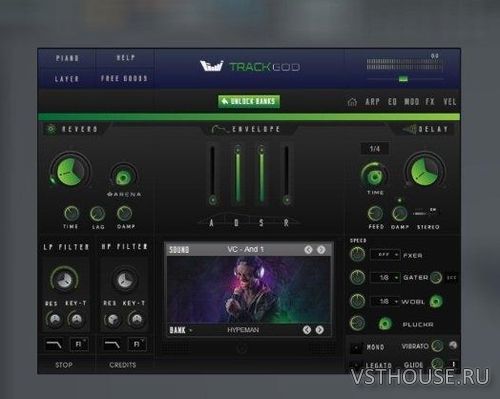Click the Gater speed knob
The image size is (500, 399).
point(357,277)
